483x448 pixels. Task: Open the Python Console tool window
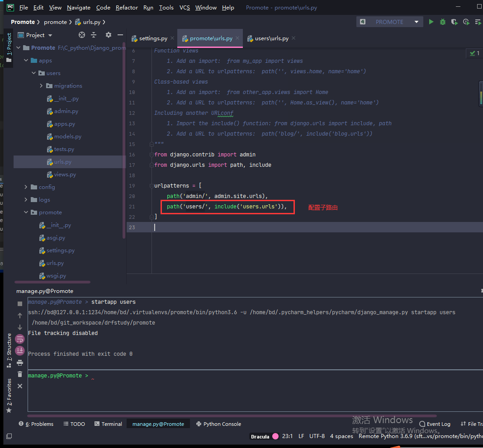(218, 424)
